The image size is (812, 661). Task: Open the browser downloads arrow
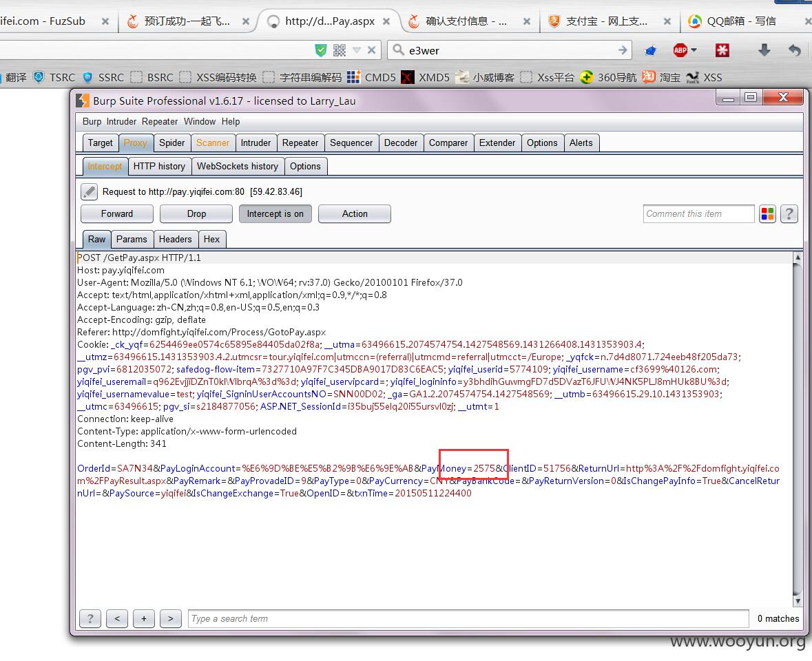pos(764,50)
